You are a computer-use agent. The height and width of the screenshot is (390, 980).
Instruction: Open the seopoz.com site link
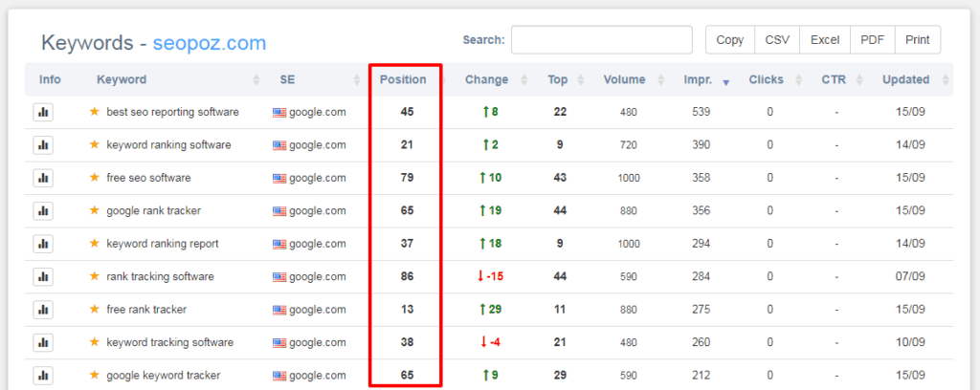(210, 43)
